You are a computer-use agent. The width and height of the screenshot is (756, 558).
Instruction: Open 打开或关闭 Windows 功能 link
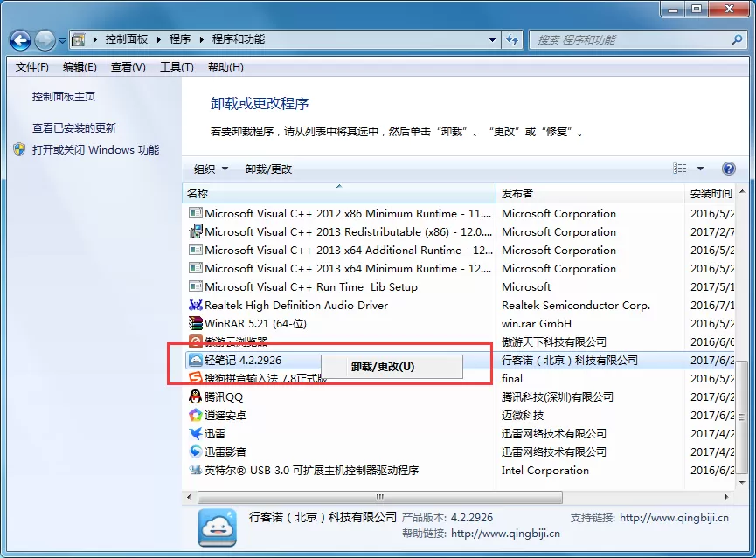tap(95, 150)
